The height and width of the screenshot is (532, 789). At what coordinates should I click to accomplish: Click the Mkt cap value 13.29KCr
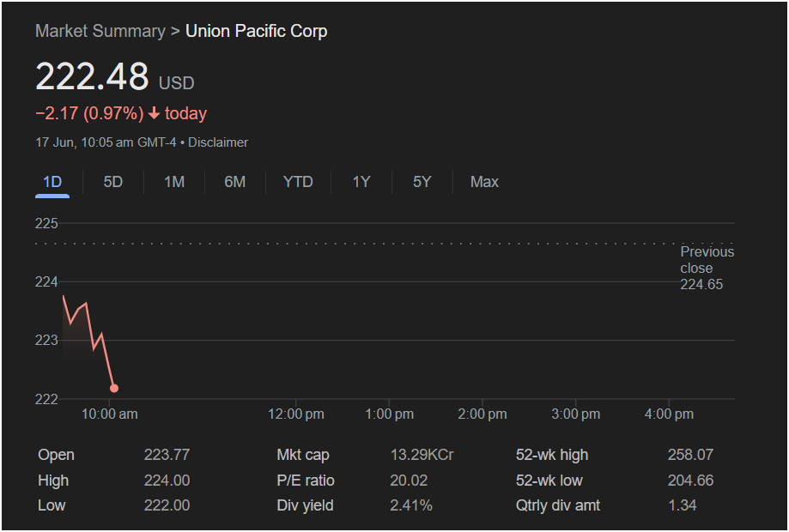tap(422, 455)
